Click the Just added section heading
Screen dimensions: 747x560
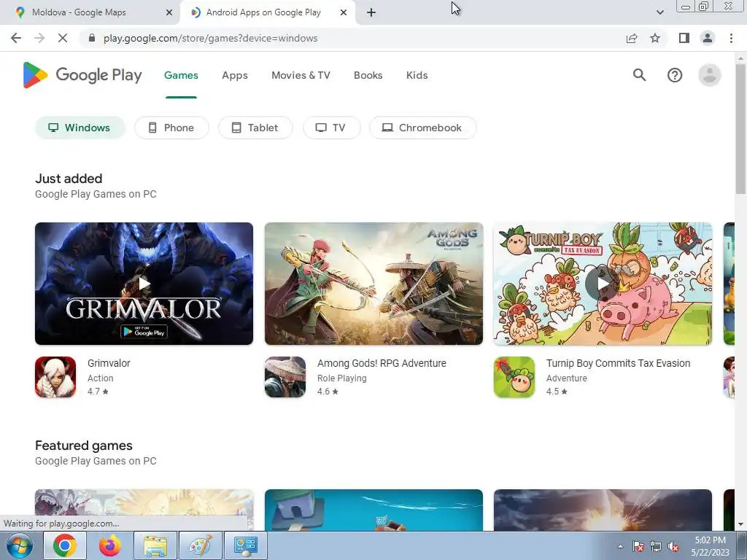pos(69,179)
